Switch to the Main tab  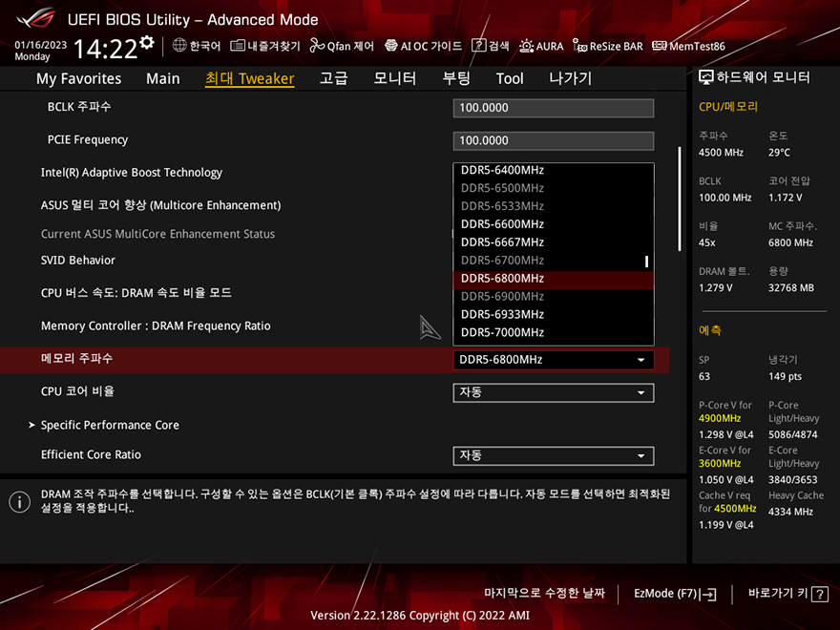click(163, 78)
